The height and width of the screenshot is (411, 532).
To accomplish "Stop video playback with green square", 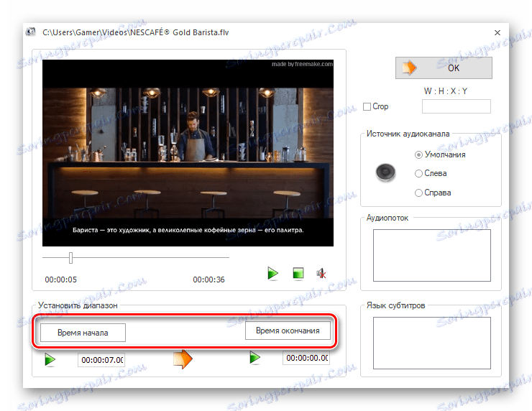I will (298, 273).
